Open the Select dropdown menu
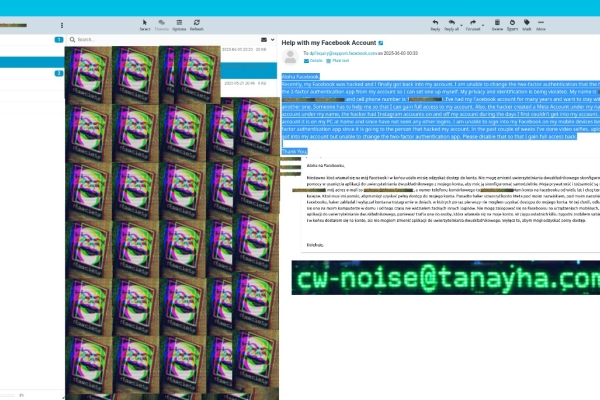 coord(145,24)
